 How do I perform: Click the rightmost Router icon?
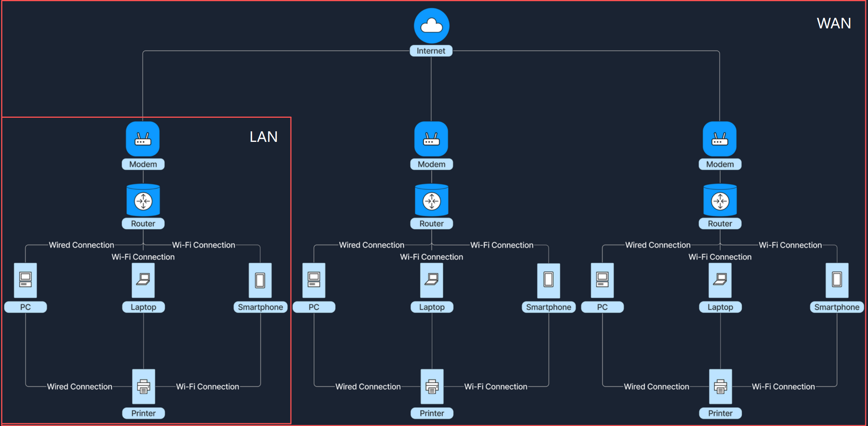pos(720,201)
